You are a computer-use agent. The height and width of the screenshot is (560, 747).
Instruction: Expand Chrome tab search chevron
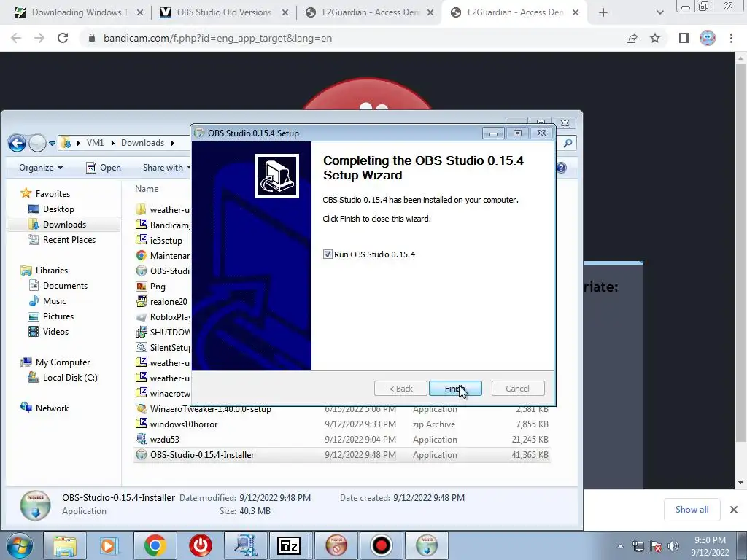tap(659, 12)
